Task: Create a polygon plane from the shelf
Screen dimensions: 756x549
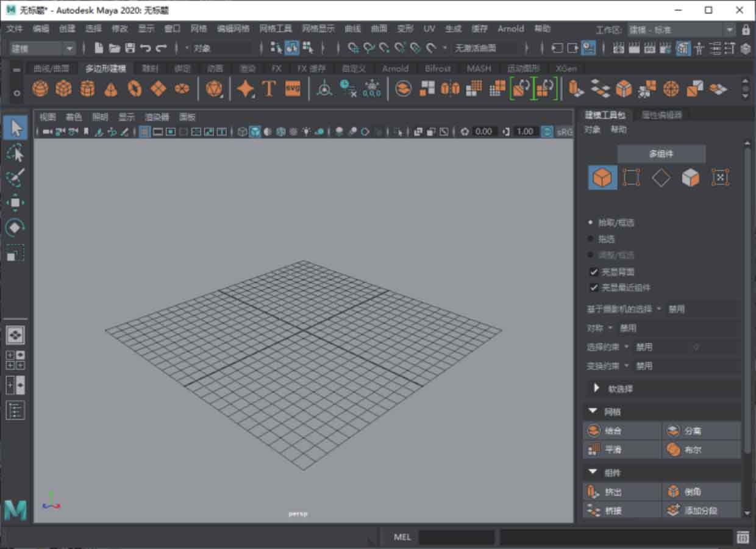Action: (159, 89)
